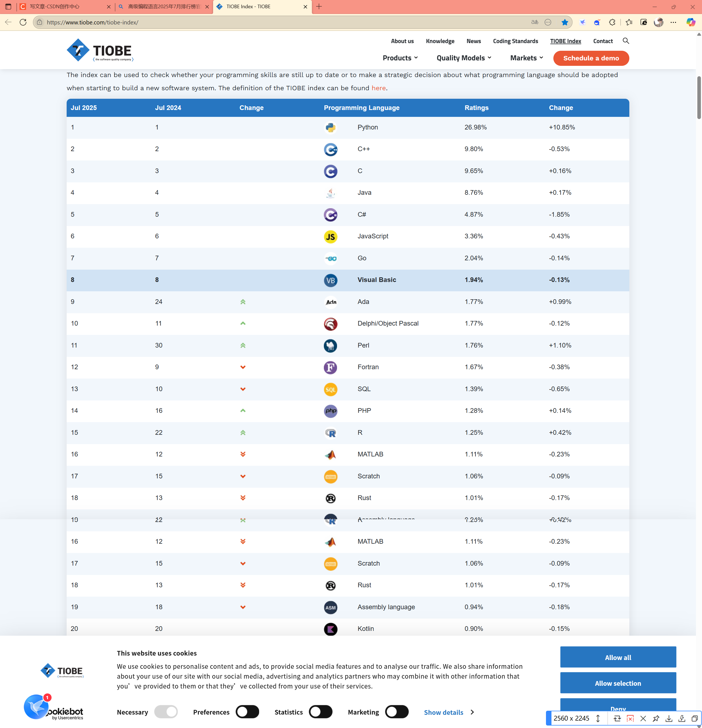Open the About us menu item
Viewport: 702px width, 728px height.
coord(402,41)
